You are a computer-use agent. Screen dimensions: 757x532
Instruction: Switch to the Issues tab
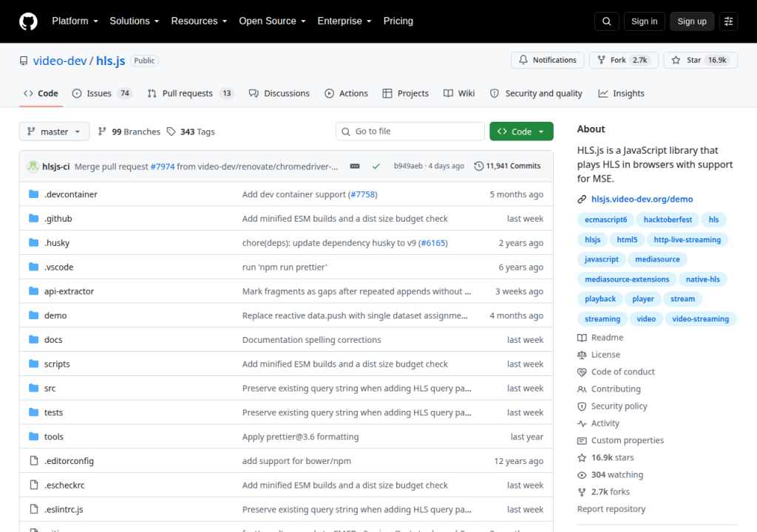102,94
